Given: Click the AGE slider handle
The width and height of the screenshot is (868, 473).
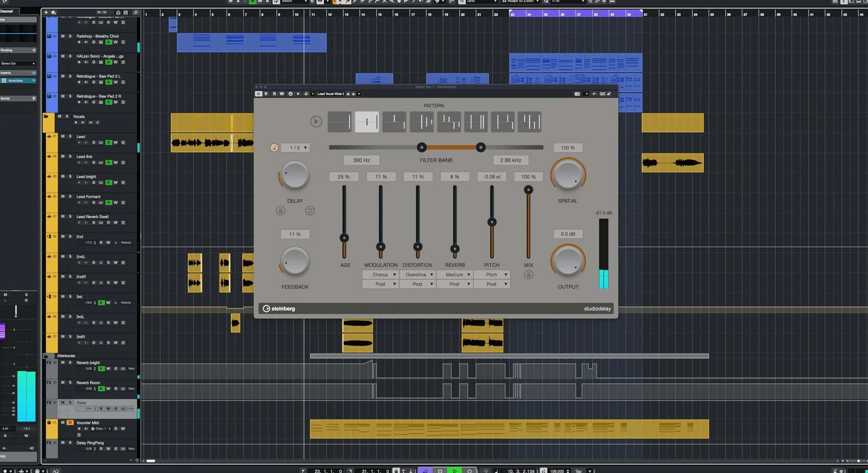Looking at the screenshot, I should [x=344, y=238].
